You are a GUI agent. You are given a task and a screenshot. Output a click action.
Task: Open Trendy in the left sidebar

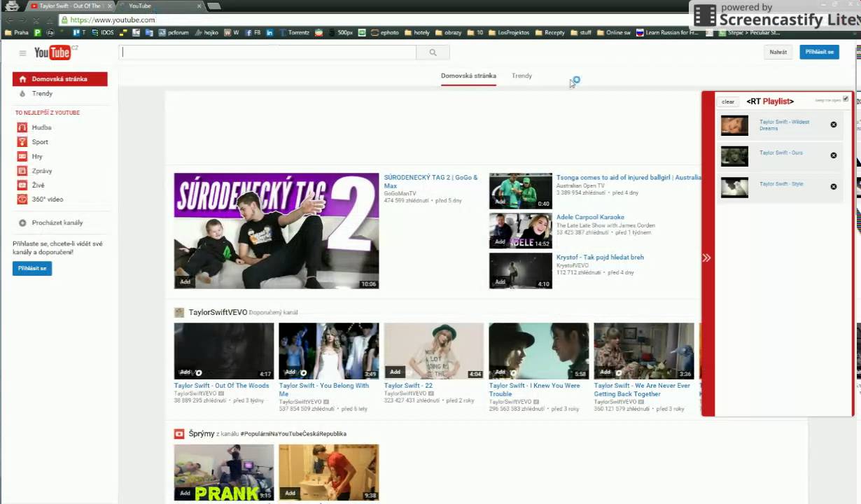(42, 93)
